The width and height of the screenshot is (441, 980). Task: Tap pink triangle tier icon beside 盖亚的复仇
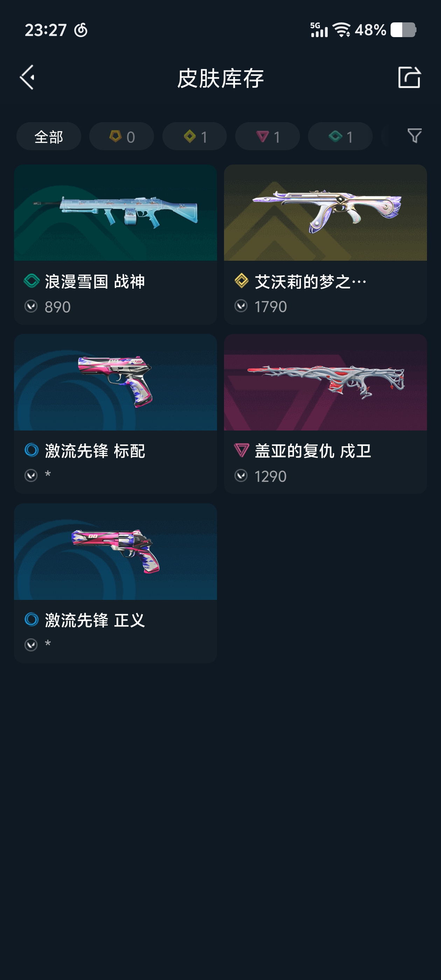coord(241,450)
